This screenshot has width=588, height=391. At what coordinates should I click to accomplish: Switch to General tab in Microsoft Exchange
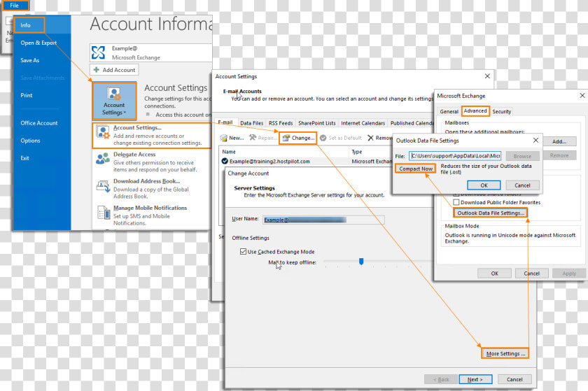click(x=449, y=111)
